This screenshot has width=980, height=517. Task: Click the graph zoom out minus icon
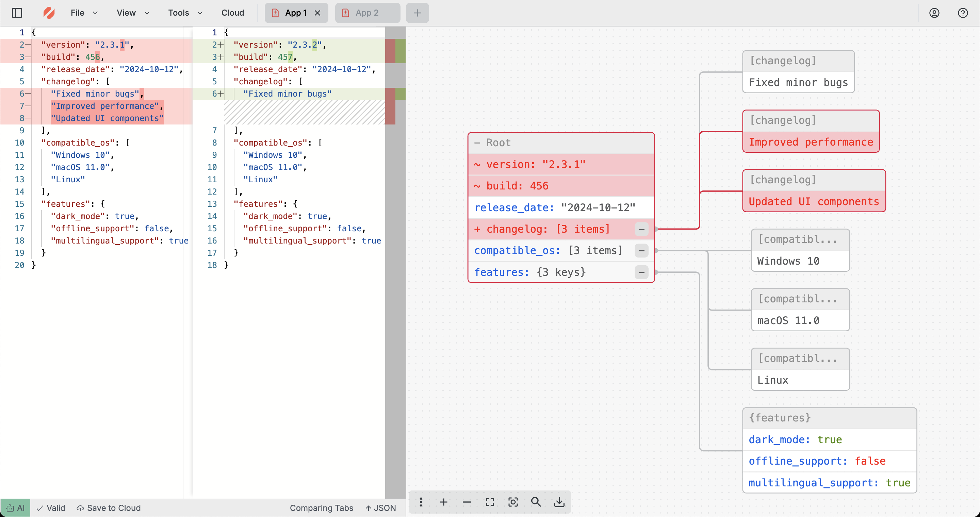[x=467, y=502]
